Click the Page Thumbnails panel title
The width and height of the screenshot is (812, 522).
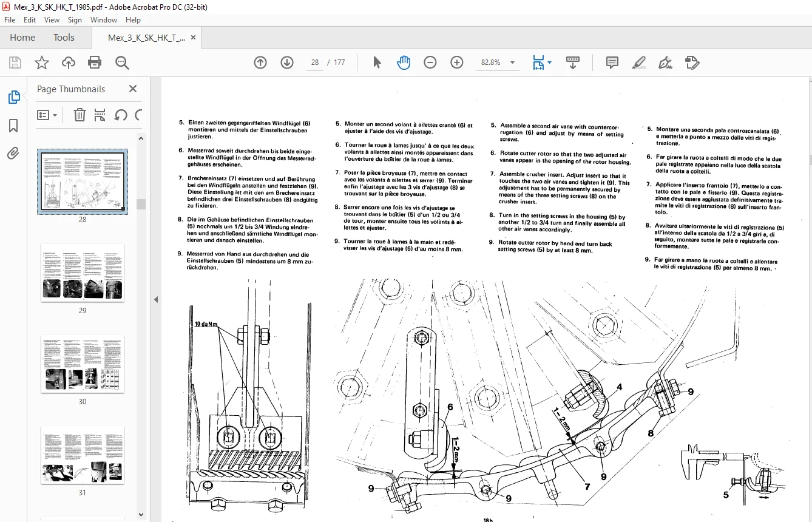[71, 89]
